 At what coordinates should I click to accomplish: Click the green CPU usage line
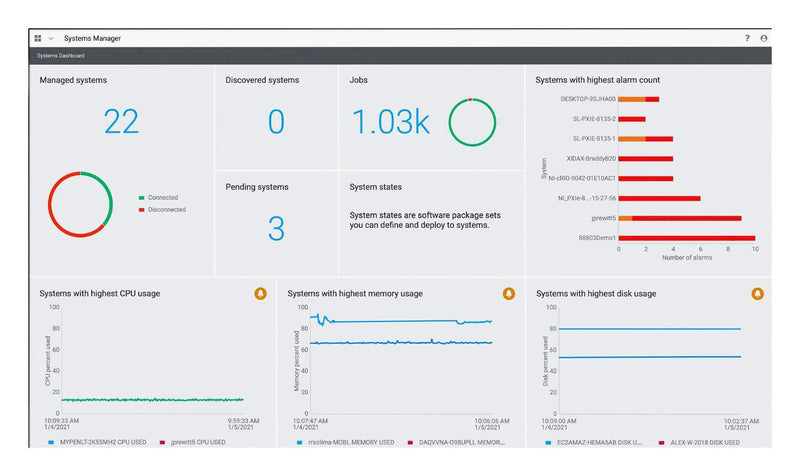(x=153, y=399)
